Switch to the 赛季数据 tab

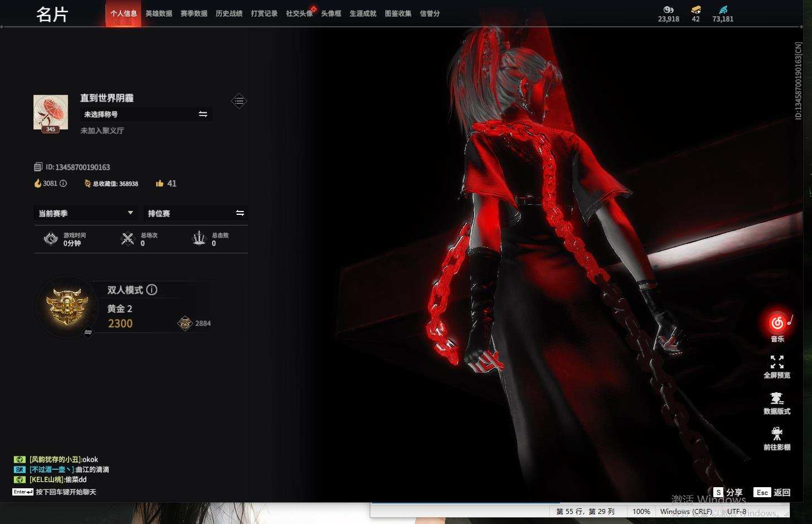[194, 13]
